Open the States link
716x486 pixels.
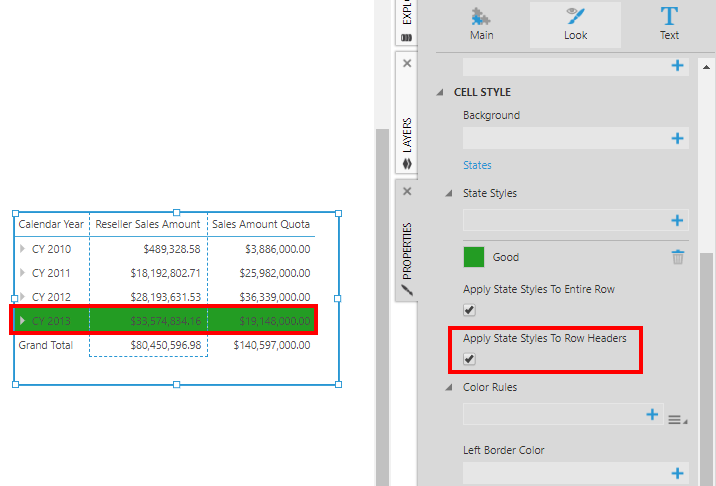coord(477,165)
